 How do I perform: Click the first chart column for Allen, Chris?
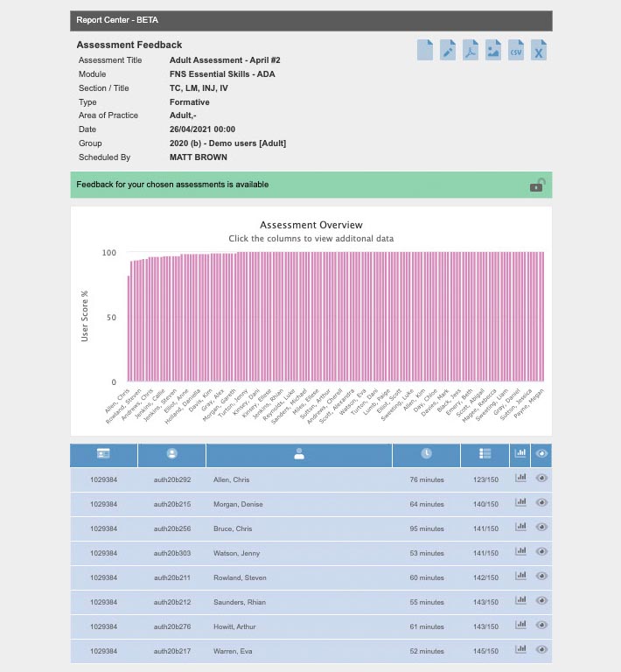(129, 329)
